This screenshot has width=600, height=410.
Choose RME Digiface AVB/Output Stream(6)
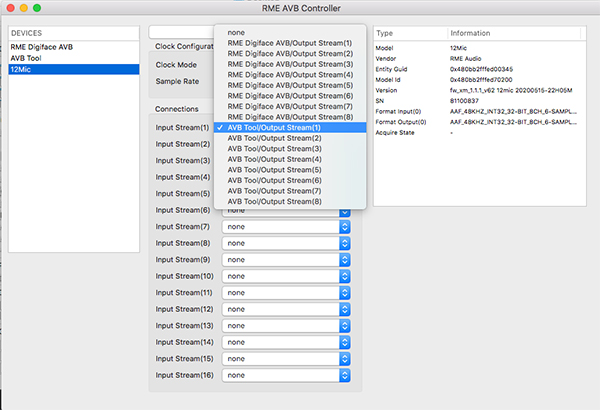click(290, 96)
